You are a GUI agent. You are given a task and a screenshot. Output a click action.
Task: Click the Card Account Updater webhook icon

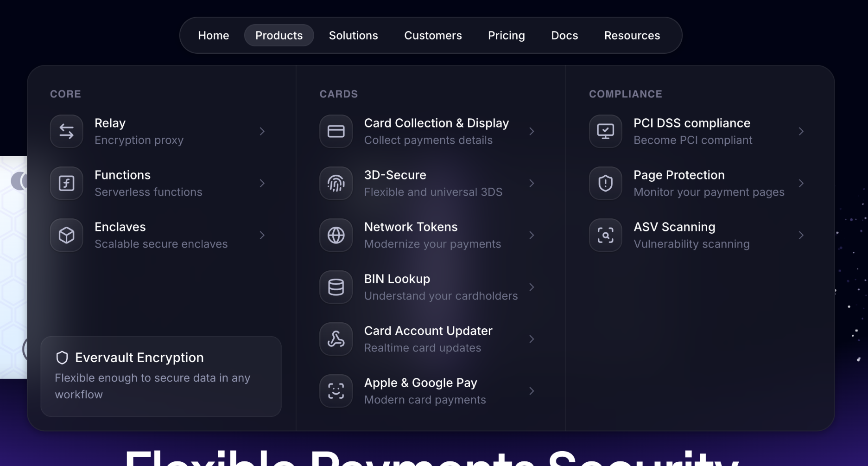(x=336, y=339)
